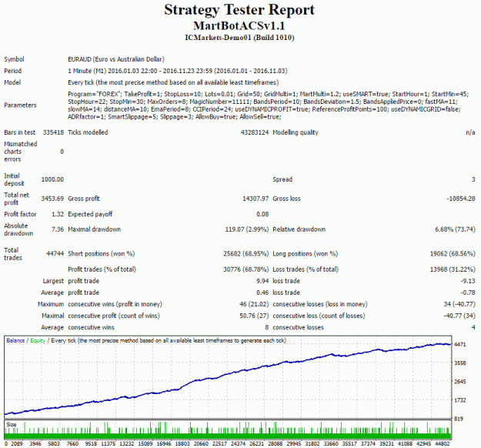Viewport: 481px width, 448px height.
Task: Click the Model row's 'Every tick (the most precise method...' value
Action: click(x=173, y=82)
